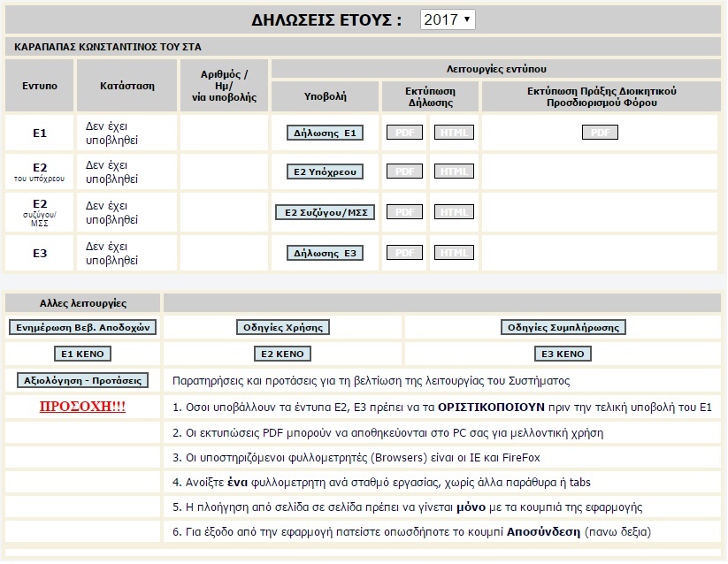Print E1 tax assessment act PDF
This screenshot has height=564, width=728.
click(600, 133)
